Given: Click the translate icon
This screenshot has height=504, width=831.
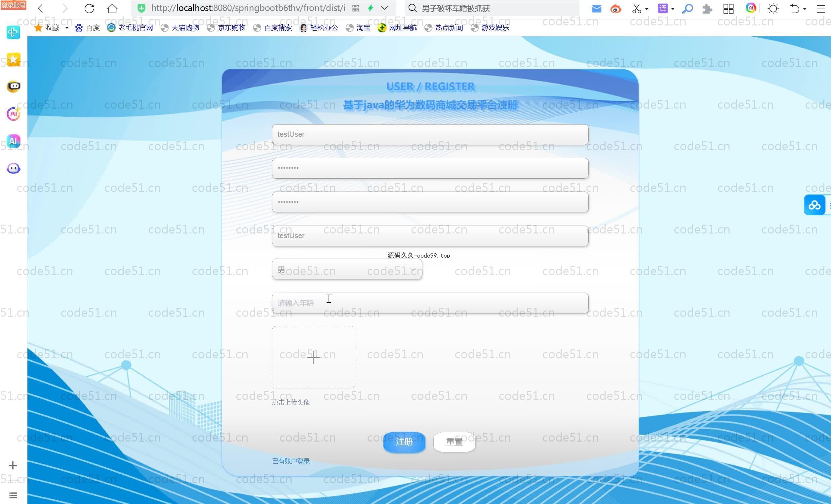Looking at the screenshot, I should click(x=663, y=9).
